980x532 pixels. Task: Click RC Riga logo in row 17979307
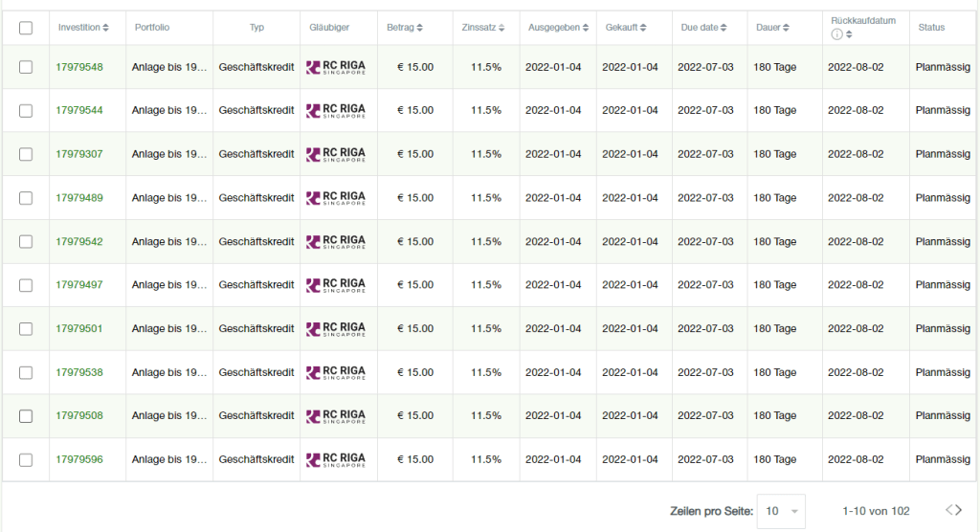[336, 154]
